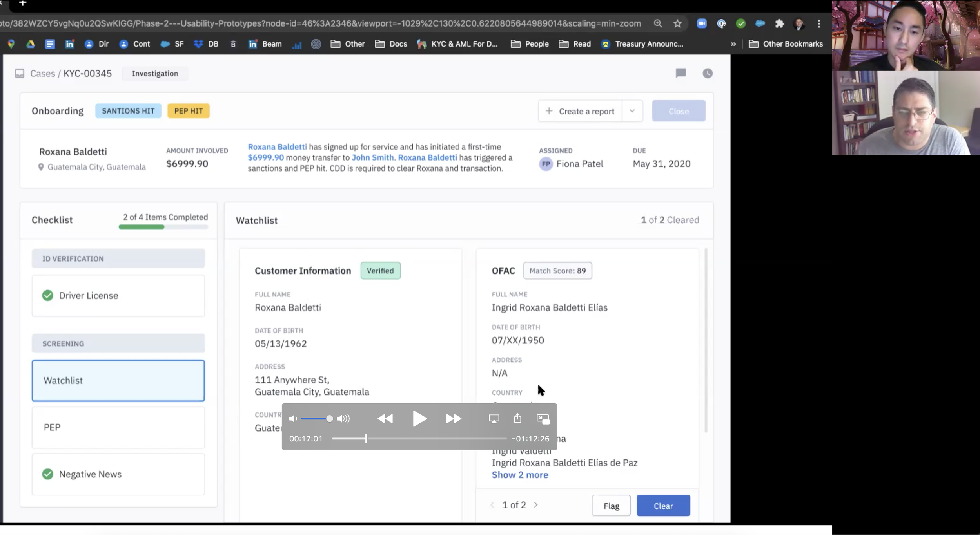Click the blue Clear button

(663, 506)
